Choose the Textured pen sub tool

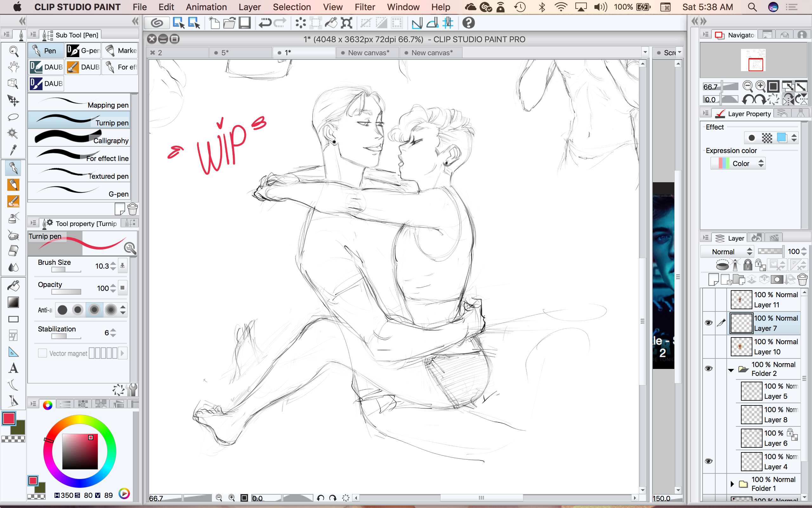[x=79, y=173]
